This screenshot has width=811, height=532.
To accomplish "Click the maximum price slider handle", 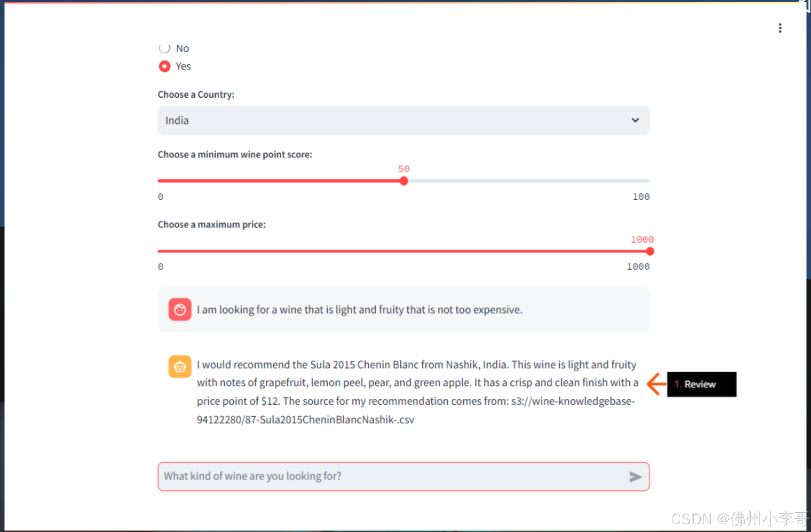I will 650,251.
